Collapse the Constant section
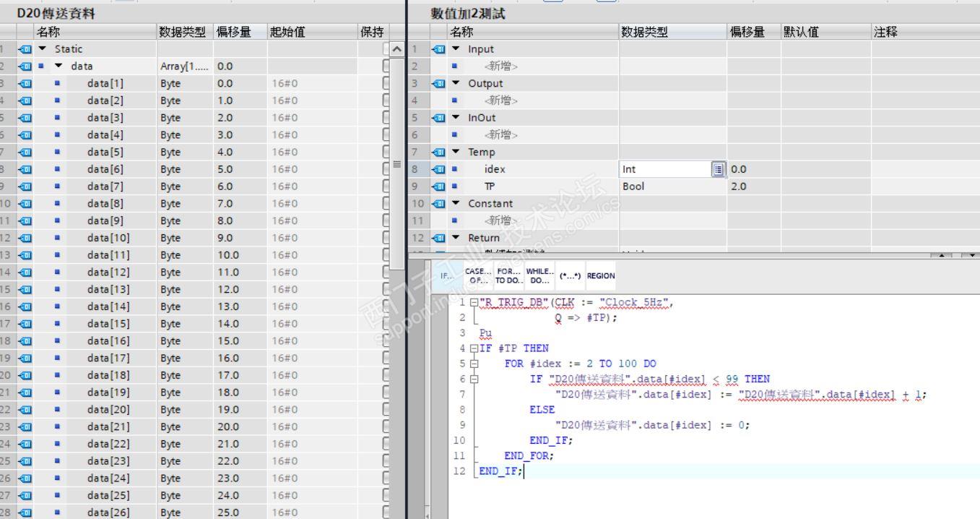980x519 pixels. coord(455,204)
